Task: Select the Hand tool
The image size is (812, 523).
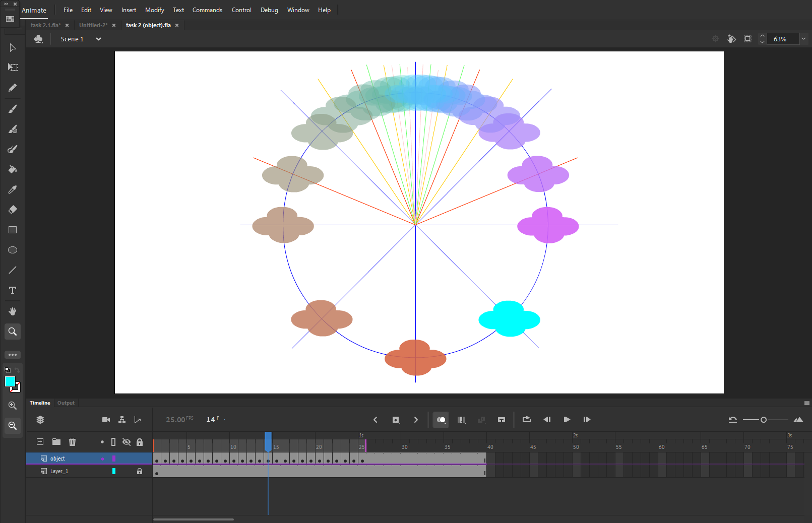Action: click(13, 311)
